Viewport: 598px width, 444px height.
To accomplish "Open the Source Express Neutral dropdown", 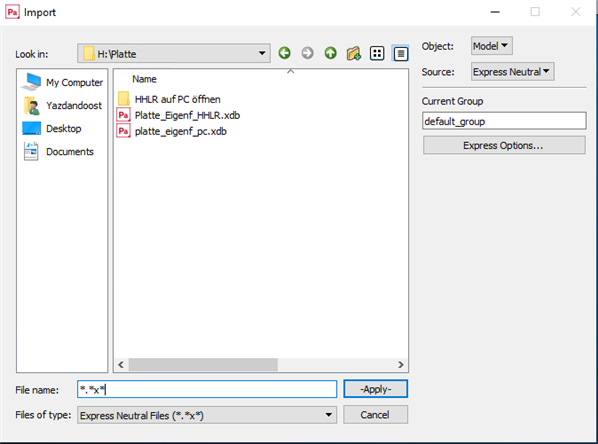I will coord(512,72).
